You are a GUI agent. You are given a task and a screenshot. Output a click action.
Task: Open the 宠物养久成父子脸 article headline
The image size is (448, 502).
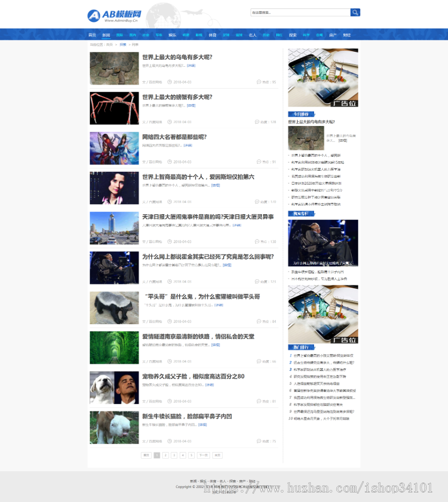pos(193,376)
